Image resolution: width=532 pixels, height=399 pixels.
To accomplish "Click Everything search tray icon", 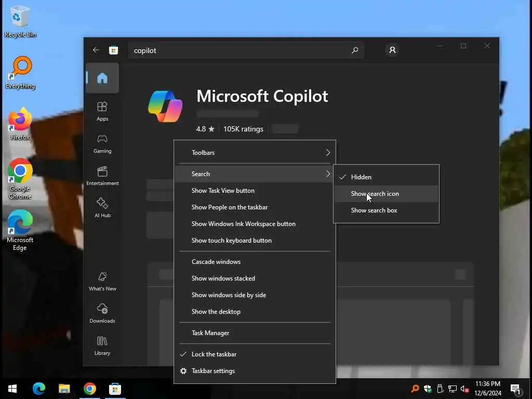I will (x=415, y=389).
